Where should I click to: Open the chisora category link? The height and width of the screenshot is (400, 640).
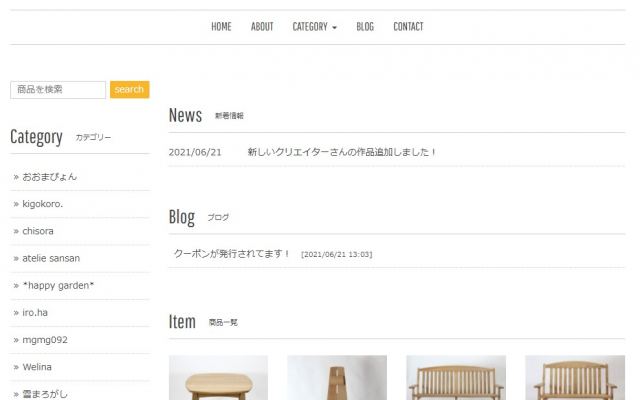[x=38, y=231]
